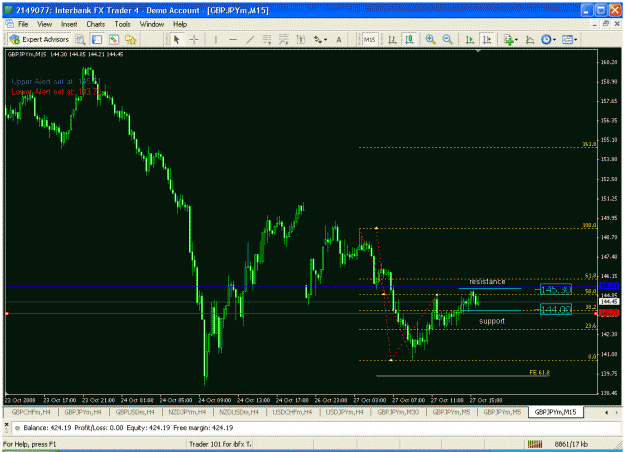Zoom out on the chart
Viewport: 625px width, 452px height.
tap(448, 39)
